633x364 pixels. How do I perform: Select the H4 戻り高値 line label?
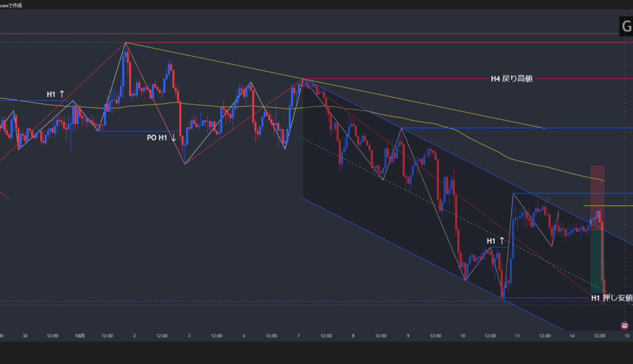[511, 79]
